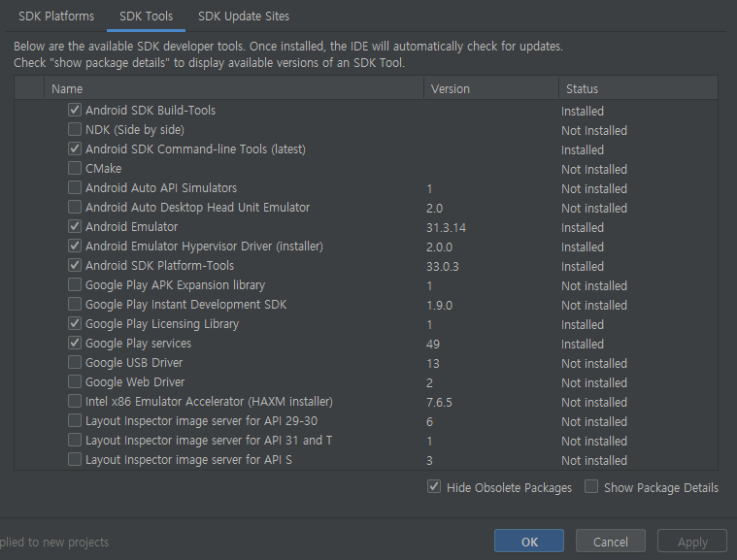Screen dimensions: 737x560
Task: Tick Android Auto API Simulators checkbox
Action: (x=74, y=187)
